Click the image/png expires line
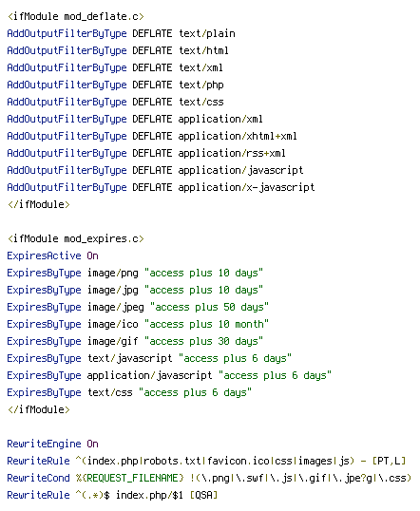This screenshot has width=420, height=511. [x=135, y=273]
